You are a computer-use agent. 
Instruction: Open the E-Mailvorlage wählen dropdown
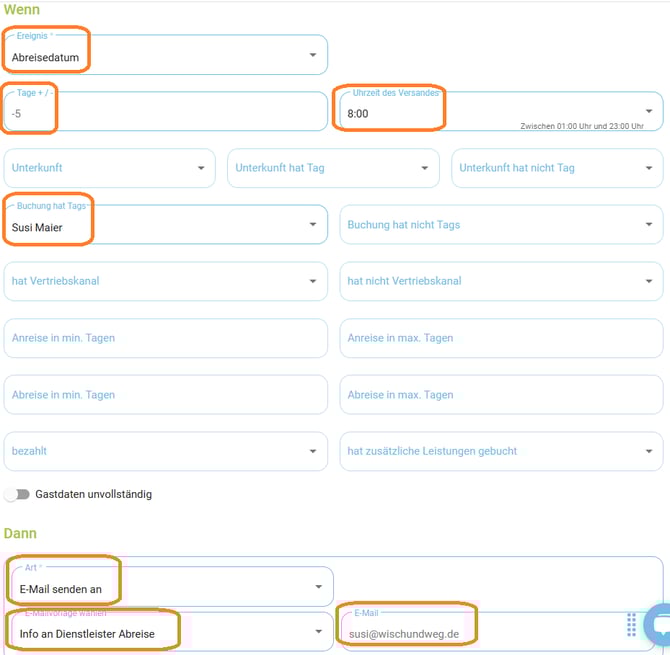[x=170, y=633]
